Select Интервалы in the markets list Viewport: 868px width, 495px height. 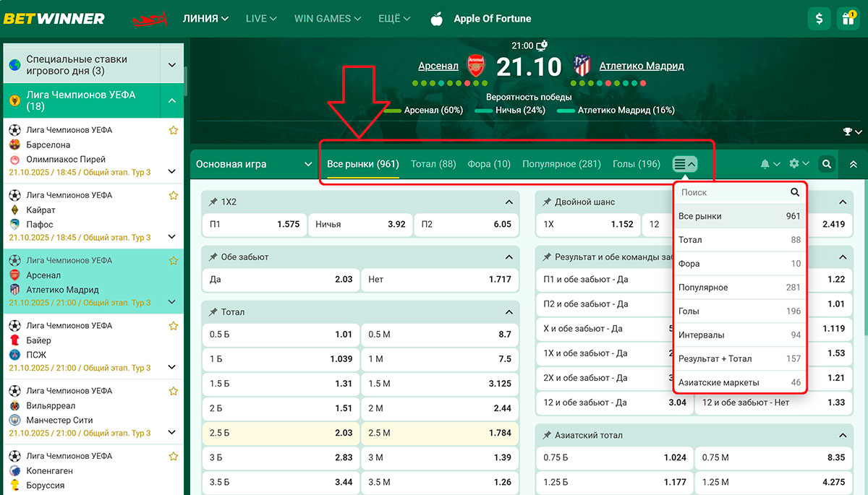point(739,335)
